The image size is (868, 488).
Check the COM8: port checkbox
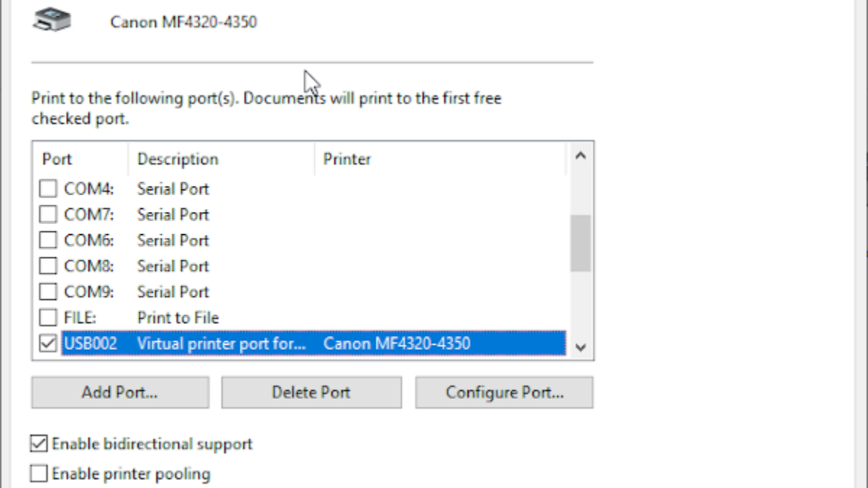pyautogui.click(x=48, y=266)
